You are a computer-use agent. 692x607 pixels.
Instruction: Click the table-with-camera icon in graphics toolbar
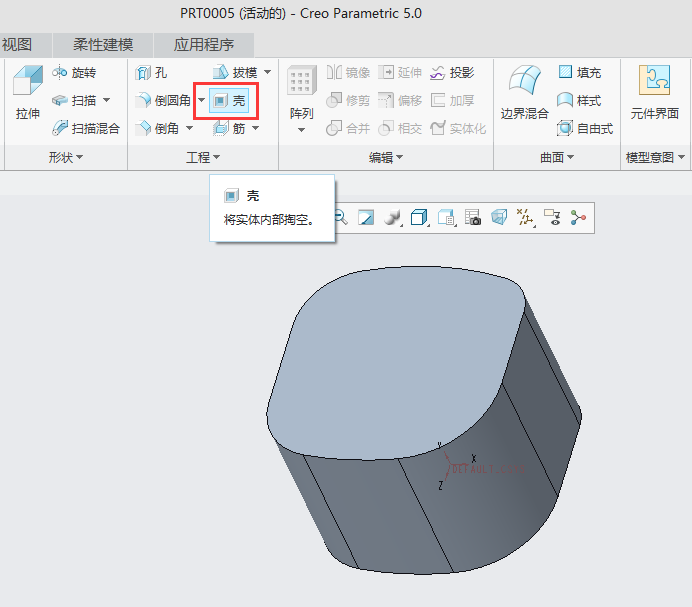point(473,218)
